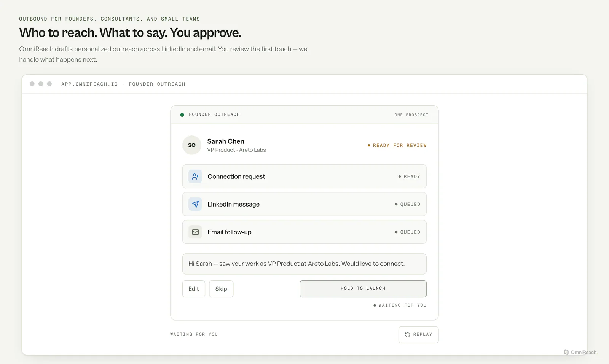
Task: Click the 'VP Product · Areto Labs' subtitle
Action: 236,150
